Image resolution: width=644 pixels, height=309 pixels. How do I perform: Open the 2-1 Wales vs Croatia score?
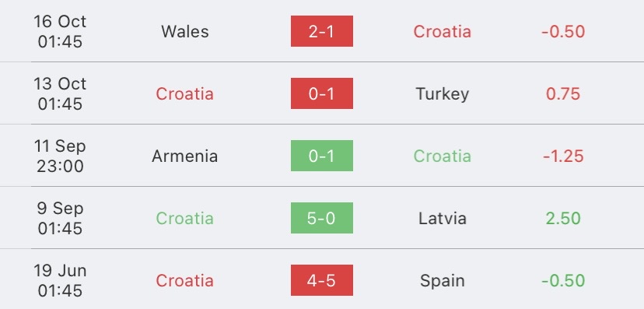coord(321,31)
